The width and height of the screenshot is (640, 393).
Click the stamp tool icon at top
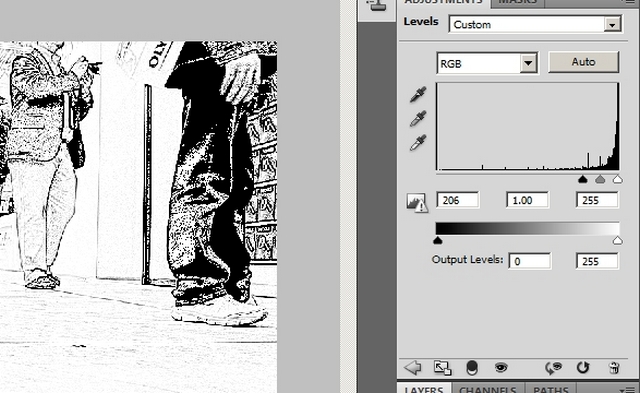click(x=376, y=5)
